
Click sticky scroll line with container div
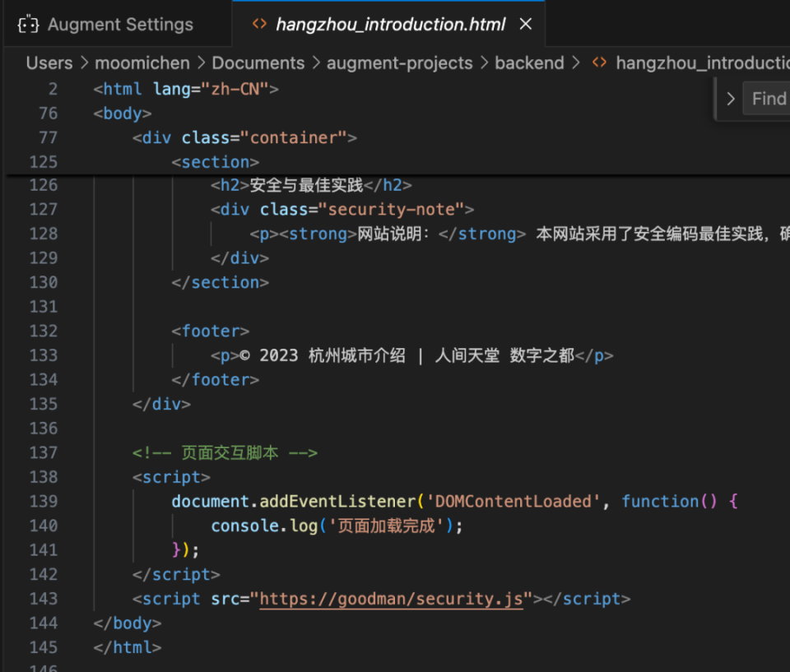244,137
